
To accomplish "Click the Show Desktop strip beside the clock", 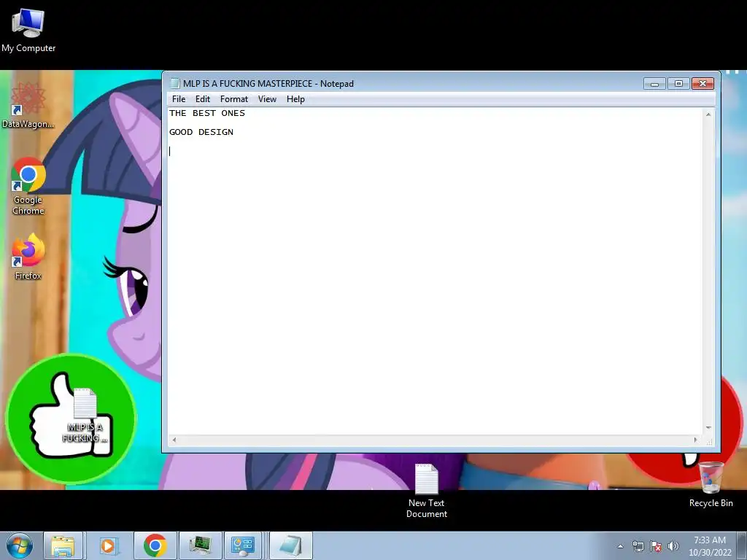I will click(742, 545).
